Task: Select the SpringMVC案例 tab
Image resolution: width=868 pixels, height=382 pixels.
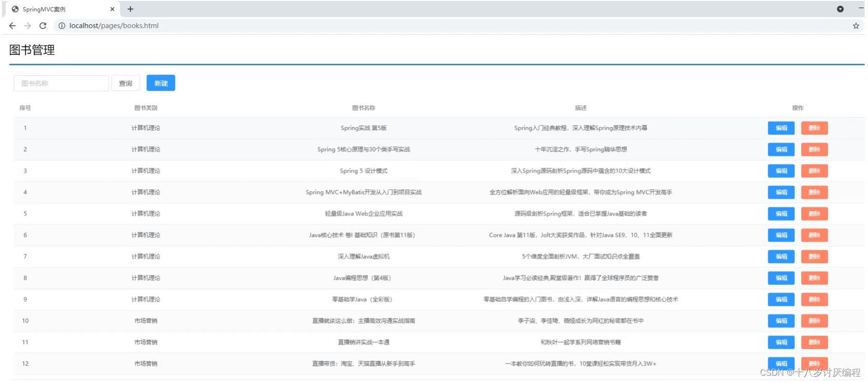Action: pos(57,9)
